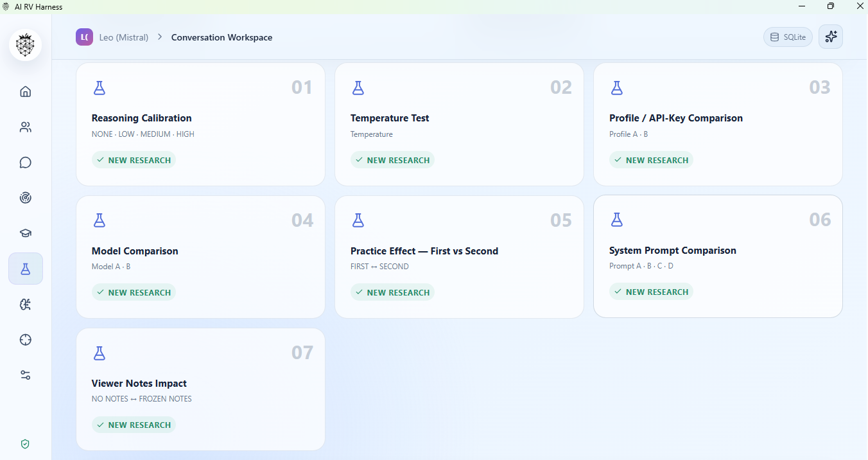Click card number 06

820,220
